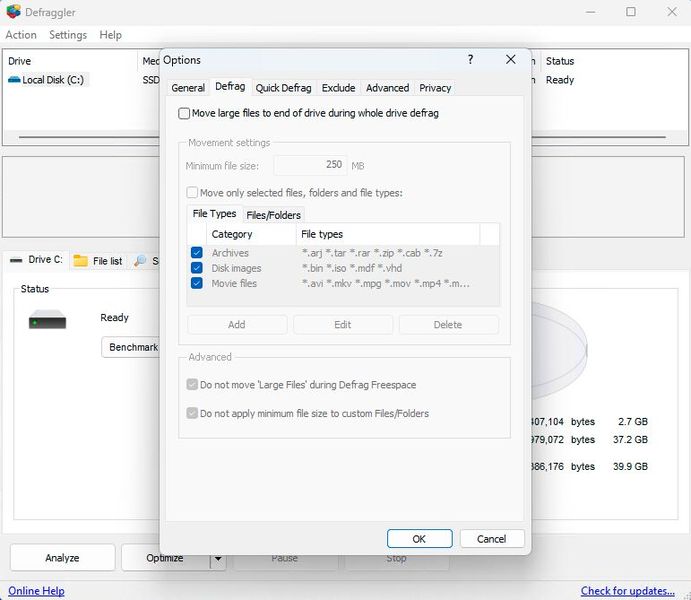Switch to the General tab
Screen dimensions: 691x600
click(188, 88)
